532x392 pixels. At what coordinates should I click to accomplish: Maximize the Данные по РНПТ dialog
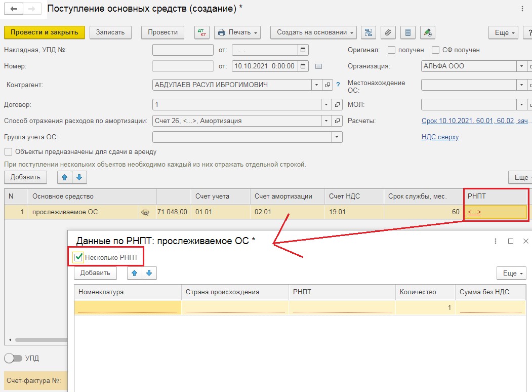(x=511, y=241)
